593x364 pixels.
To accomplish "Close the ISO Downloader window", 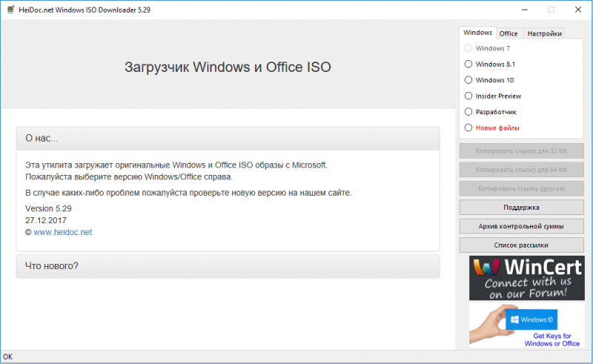I will point(578,10).
